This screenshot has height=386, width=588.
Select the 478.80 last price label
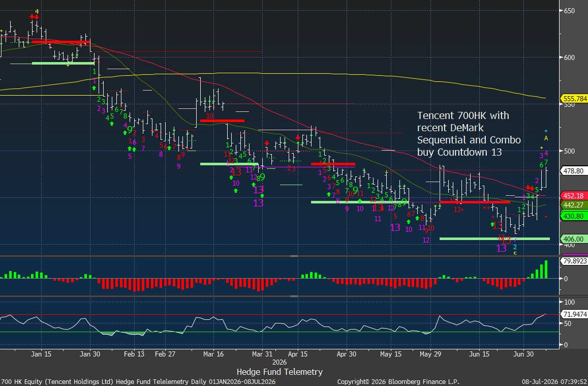coord(573,171)
